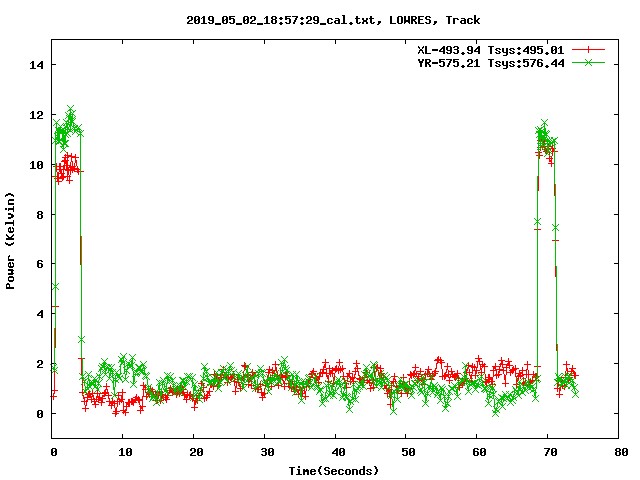Click the x-axis tick label "10"

(125, 452)
